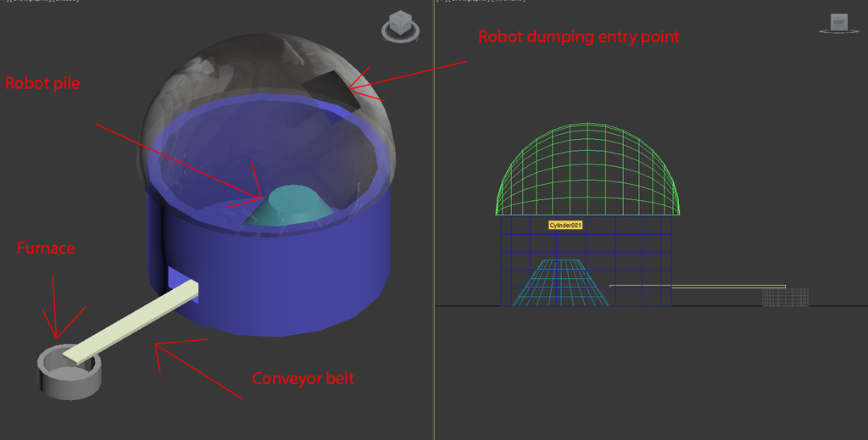
Task: Click the ViewCube in the wireframe viewport
Action: tap(837, 22)
